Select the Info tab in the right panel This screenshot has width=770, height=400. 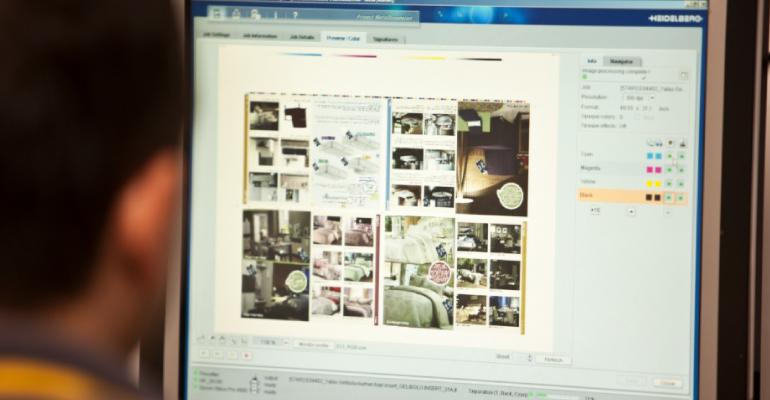(x=592, y=61)
